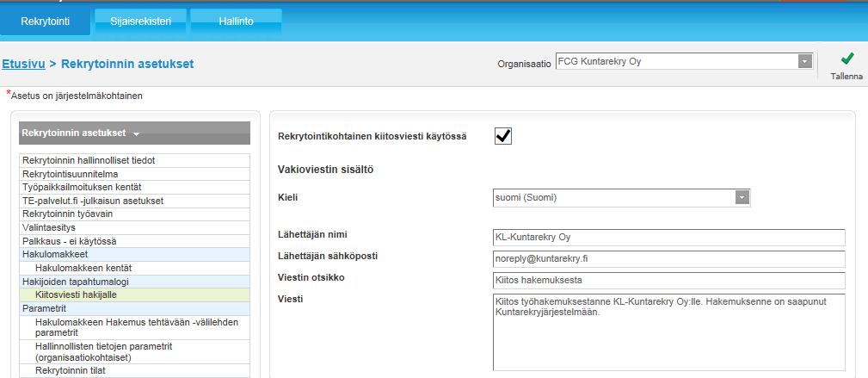Open Työpaikkailmoituksen kentät settings

[134, 188]
